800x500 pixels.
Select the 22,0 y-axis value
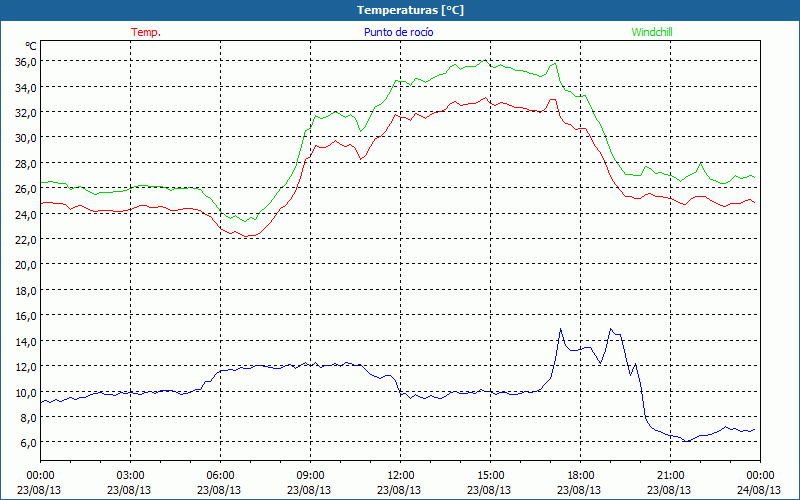tap(27, 239)
